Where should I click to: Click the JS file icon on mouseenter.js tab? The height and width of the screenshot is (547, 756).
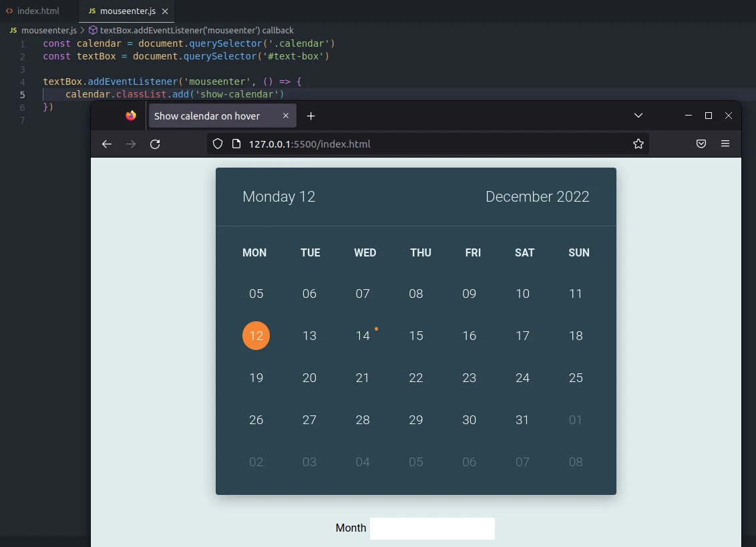tap(91, 11)
